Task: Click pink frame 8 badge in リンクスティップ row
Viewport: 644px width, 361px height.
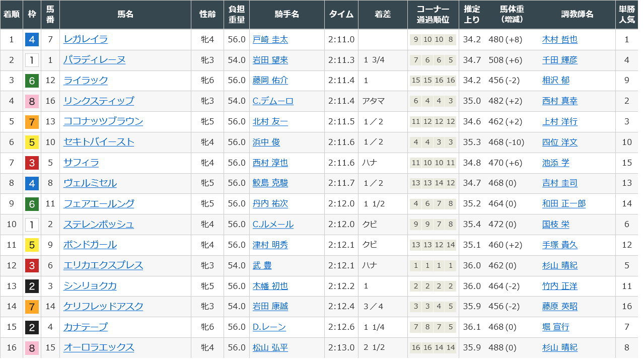Action: 32,101
